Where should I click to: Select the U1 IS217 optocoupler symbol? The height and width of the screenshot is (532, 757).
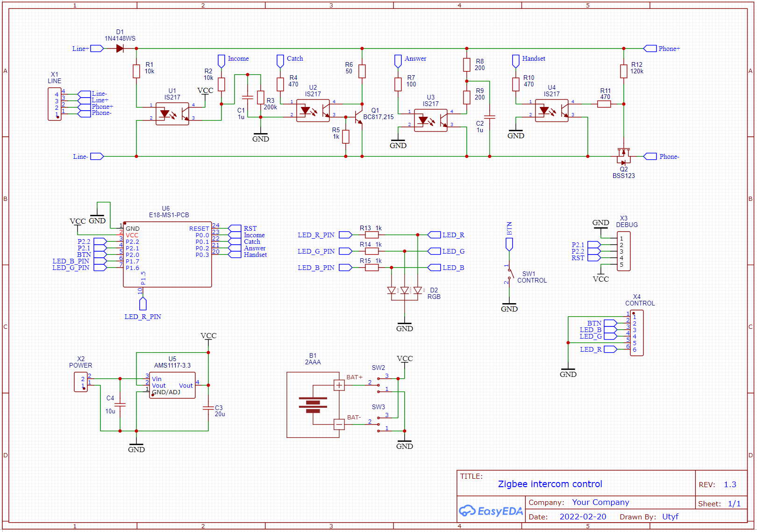pyautogui.click(x=172, y=113)
